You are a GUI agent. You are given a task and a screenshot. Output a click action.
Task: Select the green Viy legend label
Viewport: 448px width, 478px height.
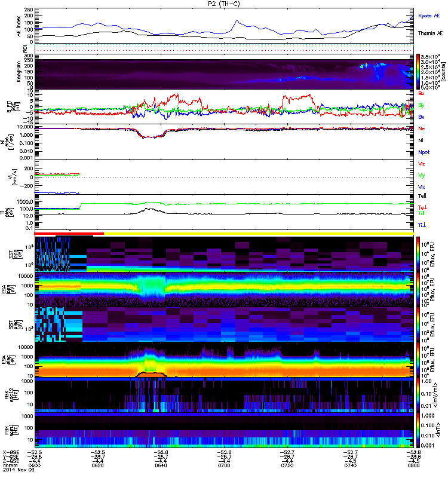click(x=421, y=176)
